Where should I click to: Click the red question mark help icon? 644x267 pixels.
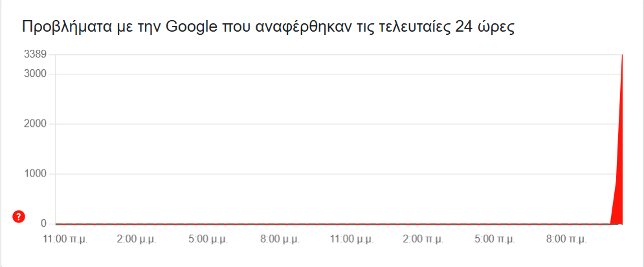pyautogui.click(x=19, y=217)
